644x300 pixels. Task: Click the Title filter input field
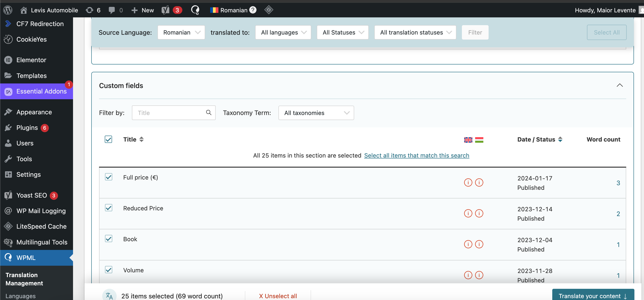[x=170, y=113]
